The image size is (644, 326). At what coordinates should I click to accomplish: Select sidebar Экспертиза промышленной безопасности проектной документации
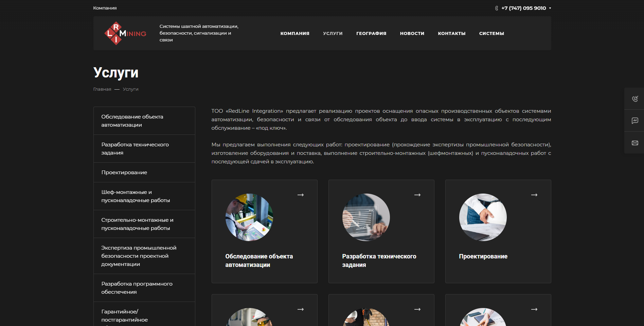point(144,256)
